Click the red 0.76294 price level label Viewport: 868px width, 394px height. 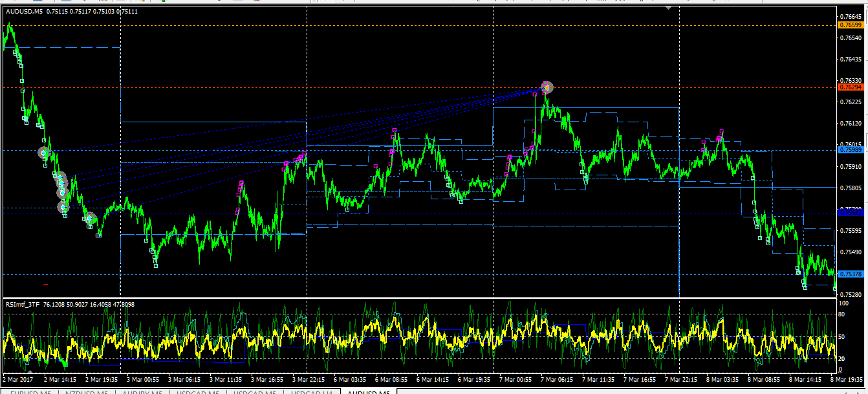[850, 87]
